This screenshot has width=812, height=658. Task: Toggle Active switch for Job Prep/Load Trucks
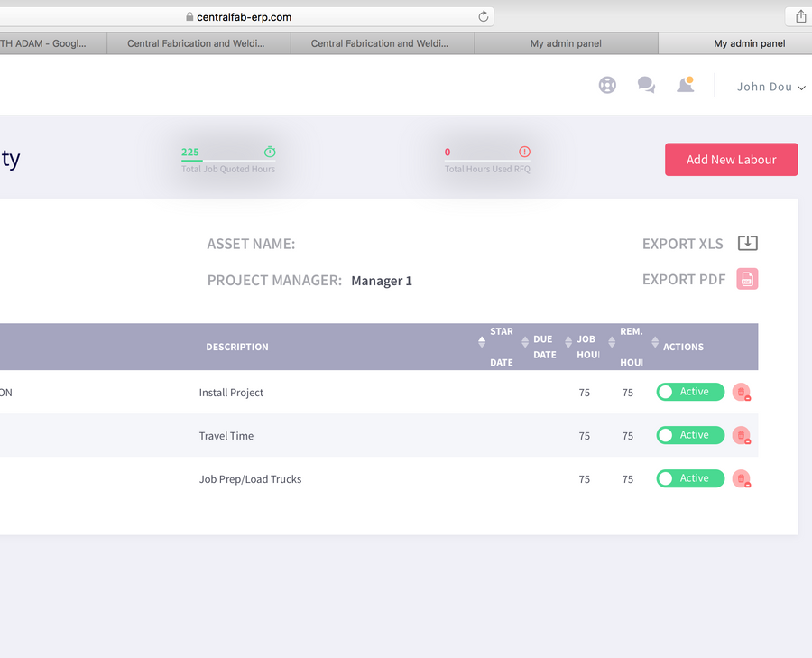(x=690, y=478)
